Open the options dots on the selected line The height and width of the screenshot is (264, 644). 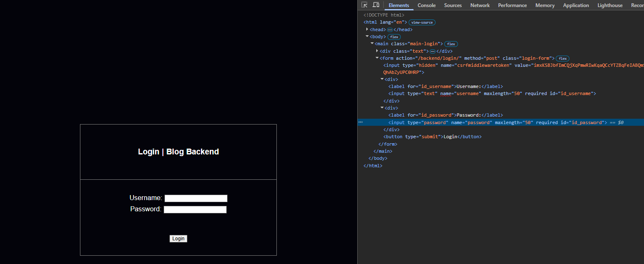(x=360, y=122)
